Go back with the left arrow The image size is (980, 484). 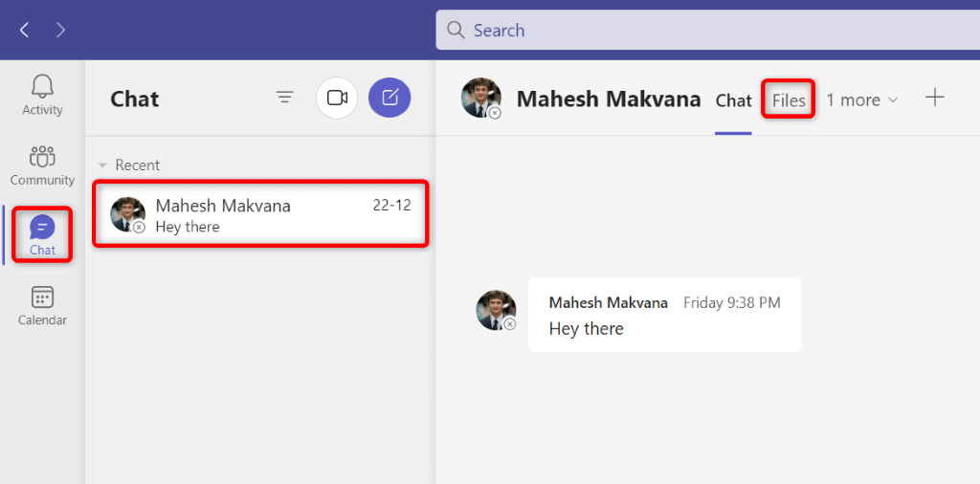click(x=25, y=31)
